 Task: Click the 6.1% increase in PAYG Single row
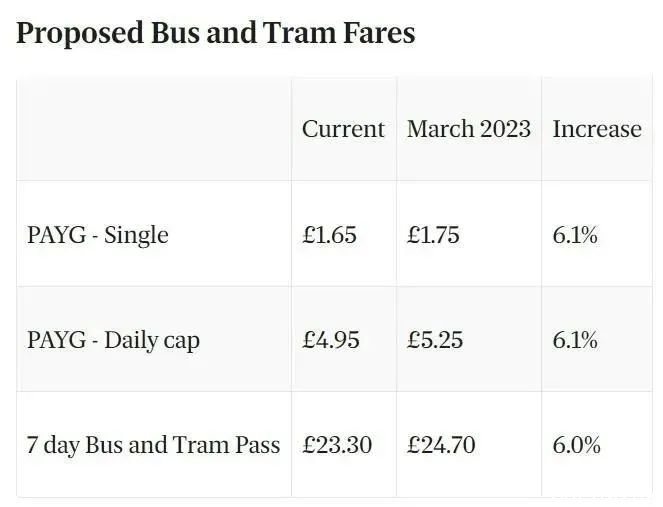pos(575,235)
